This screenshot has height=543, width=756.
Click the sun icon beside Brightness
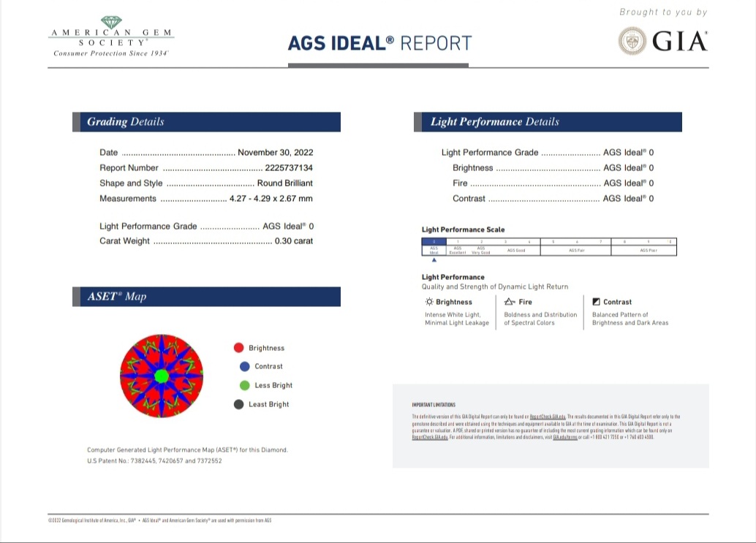[x=429, y=302]
